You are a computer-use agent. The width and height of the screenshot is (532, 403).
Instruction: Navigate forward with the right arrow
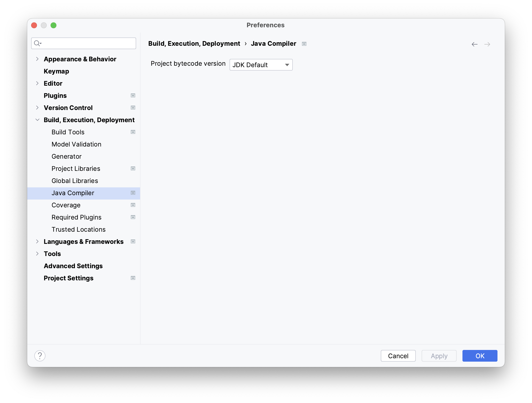(487, 44)
